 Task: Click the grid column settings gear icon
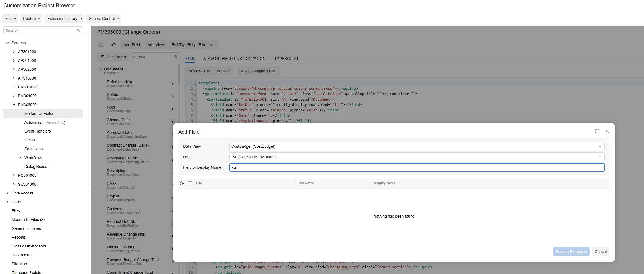point(182,183)
